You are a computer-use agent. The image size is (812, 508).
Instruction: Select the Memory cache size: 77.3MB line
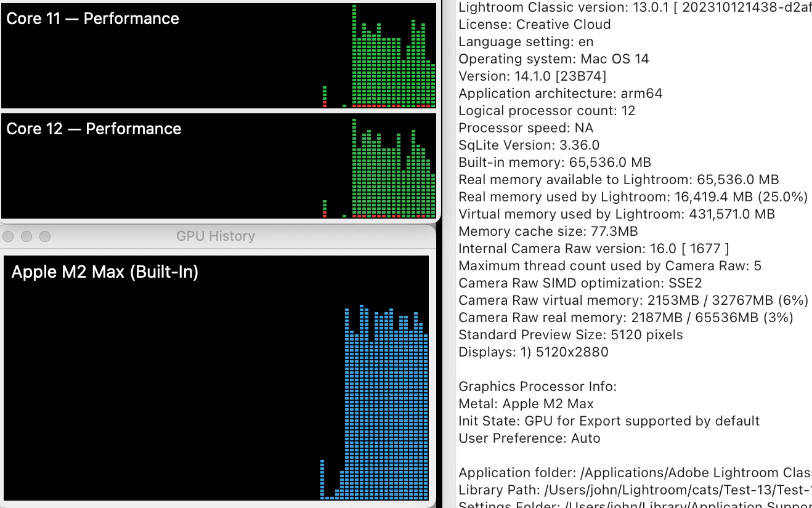[548, 232]
